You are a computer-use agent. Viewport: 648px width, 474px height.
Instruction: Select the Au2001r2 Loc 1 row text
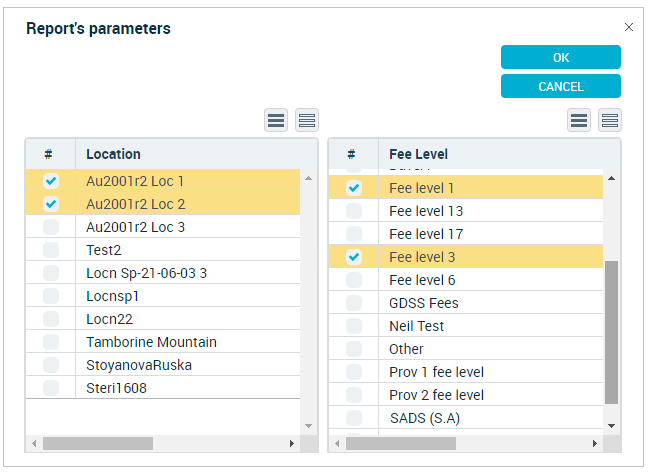click(135, 181)
